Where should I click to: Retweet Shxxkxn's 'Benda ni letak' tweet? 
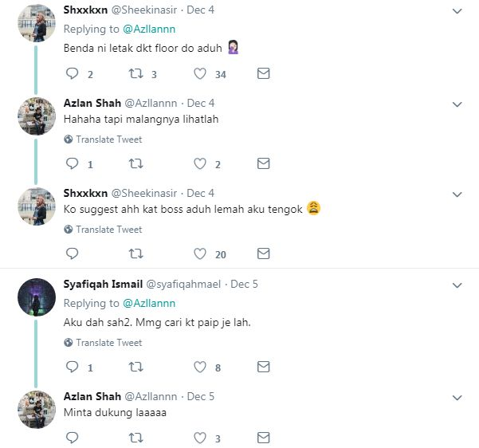135,74
